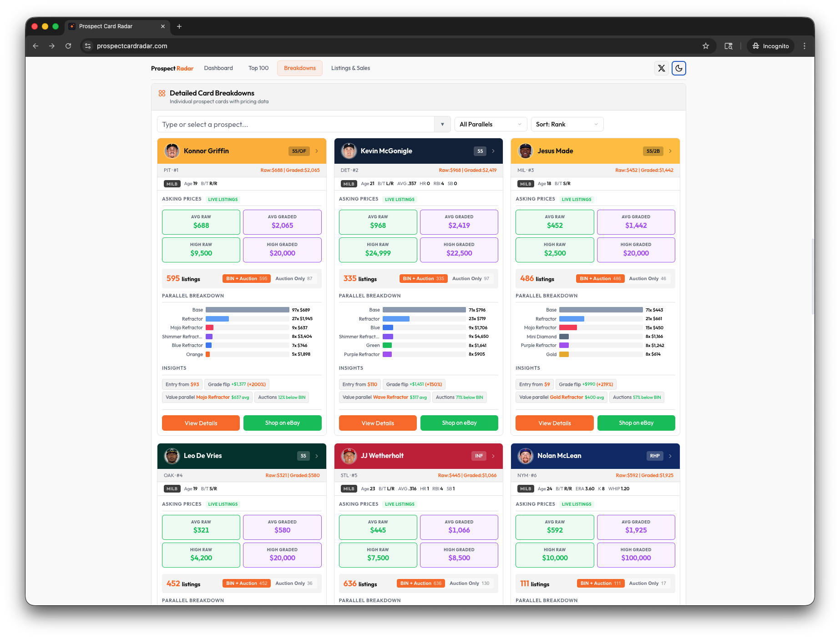The width and height of the screenshot is (840, 639).
Task: Open the All Parallels dropdown
Action: tap(491, 124)
